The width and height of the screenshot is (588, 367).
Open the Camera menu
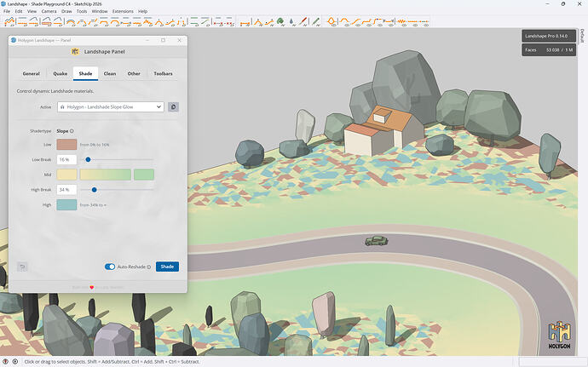point(49,11)
